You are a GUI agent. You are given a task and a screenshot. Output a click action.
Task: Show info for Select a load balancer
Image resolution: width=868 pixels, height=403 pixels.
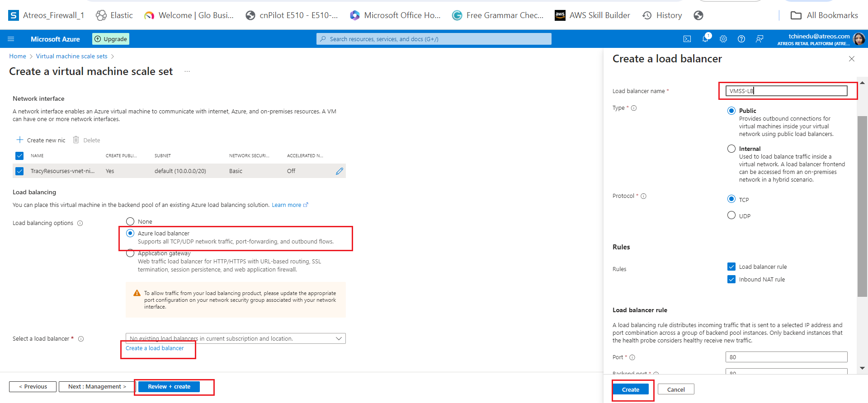pos(81,339)
